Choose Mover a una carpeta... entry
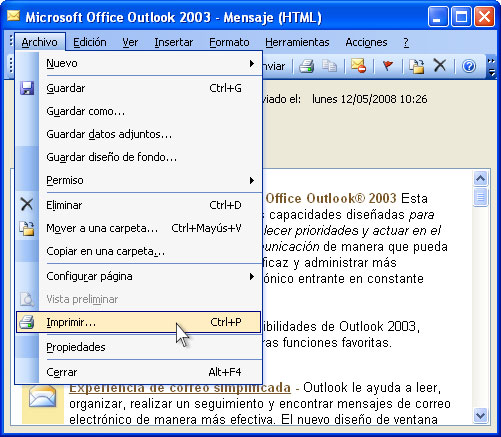This screenshot has height=437, width=501. pos(138,228)
